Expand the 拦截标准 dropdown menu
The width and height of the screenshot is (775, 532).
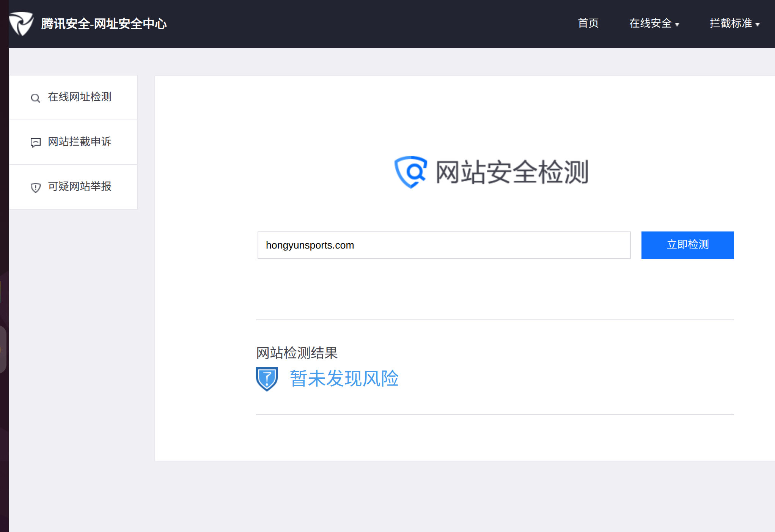click(x=731, y=24)
